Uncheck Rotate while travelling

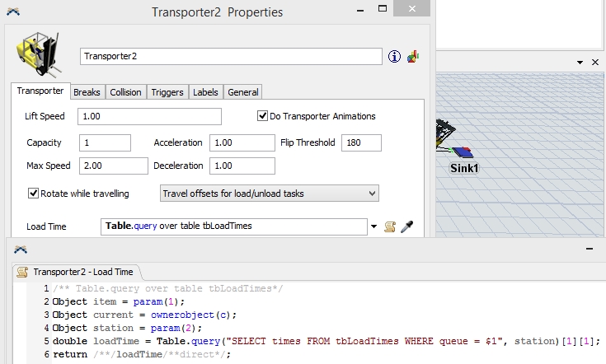(x=34, y=194)
